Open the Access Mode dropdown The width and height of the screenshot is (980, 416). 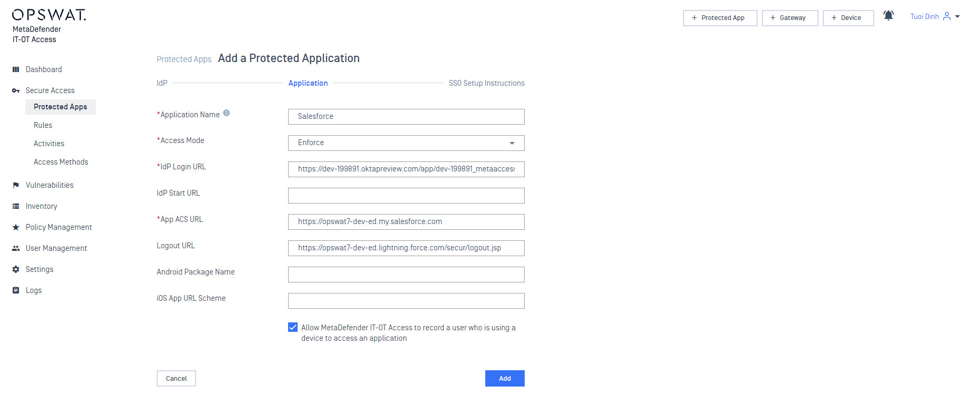tap(406, 143)
